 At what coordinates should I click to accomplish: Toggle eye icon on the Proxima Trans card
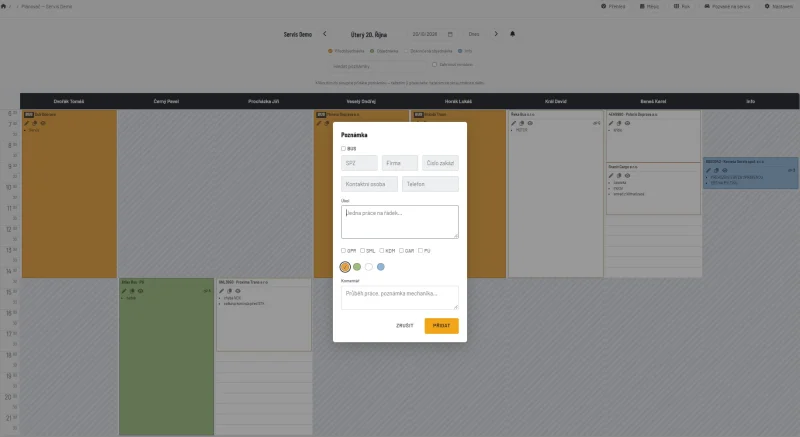click(x=238, y=291)
